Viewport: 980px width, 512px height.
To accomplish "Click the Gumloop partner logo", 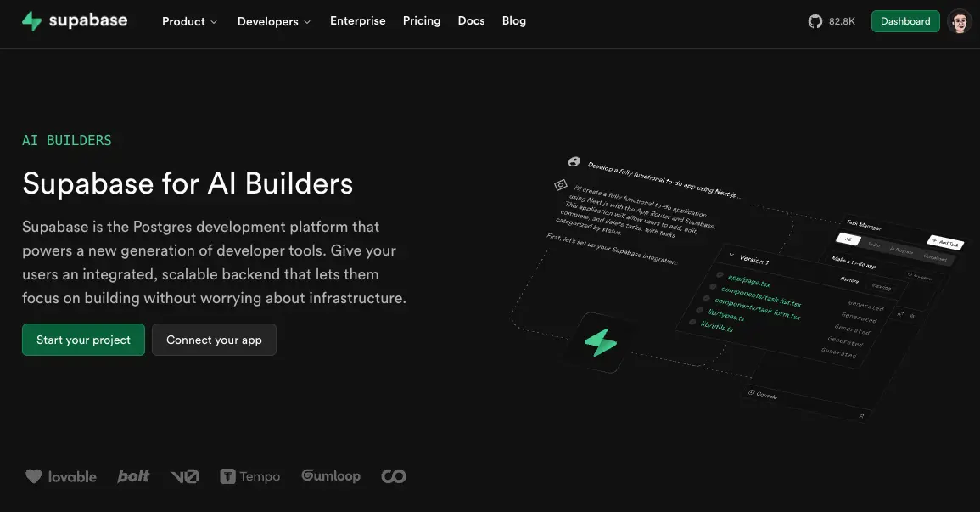I will [x=331, y=476].
